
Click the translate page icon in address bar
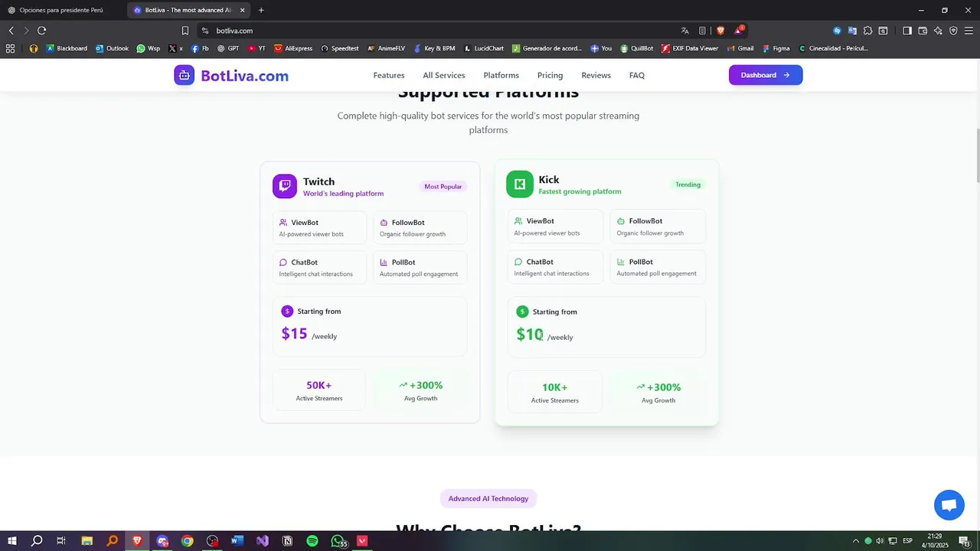684,31
